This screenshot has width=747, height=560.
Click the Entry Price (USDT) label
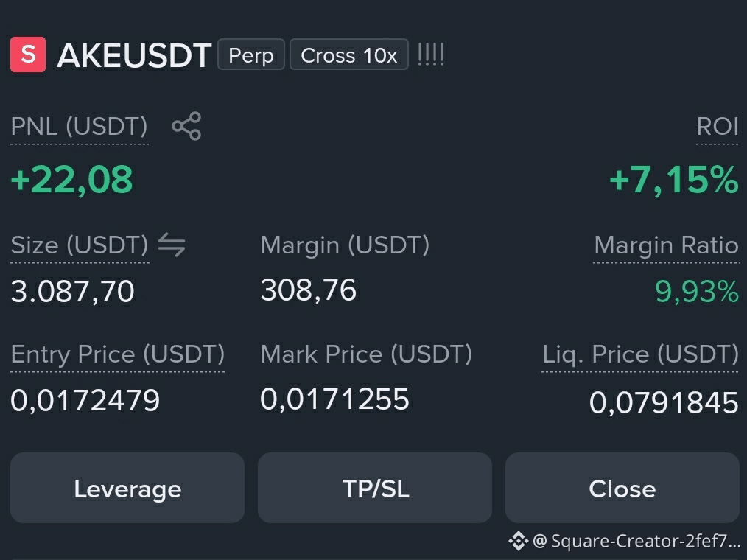pyautogui.click(x=117, y=354)
